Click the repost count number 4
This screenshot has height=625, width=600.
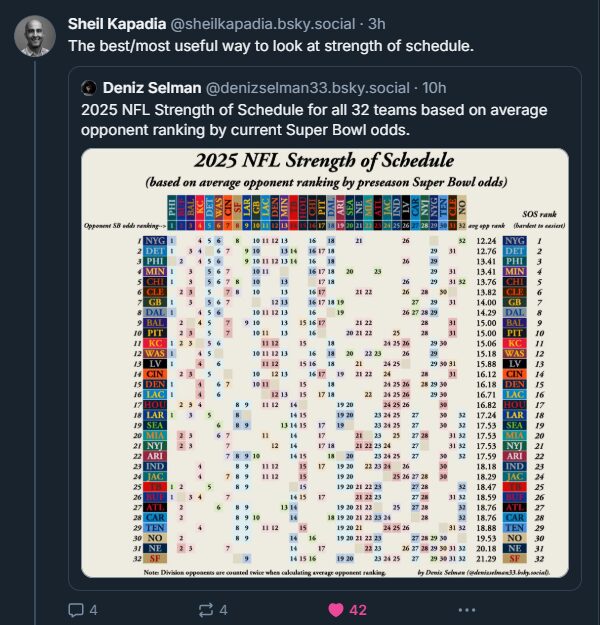(x=223, y=610)
